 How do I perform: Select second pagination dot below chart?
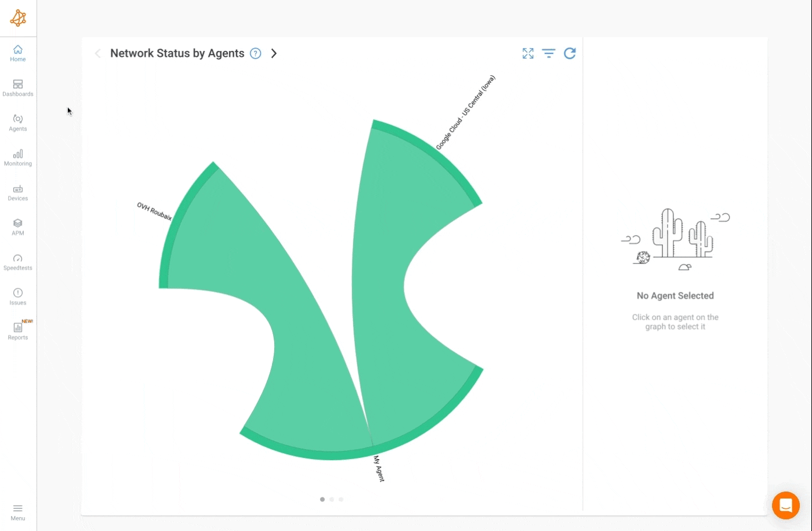click(x=332, y=499)
